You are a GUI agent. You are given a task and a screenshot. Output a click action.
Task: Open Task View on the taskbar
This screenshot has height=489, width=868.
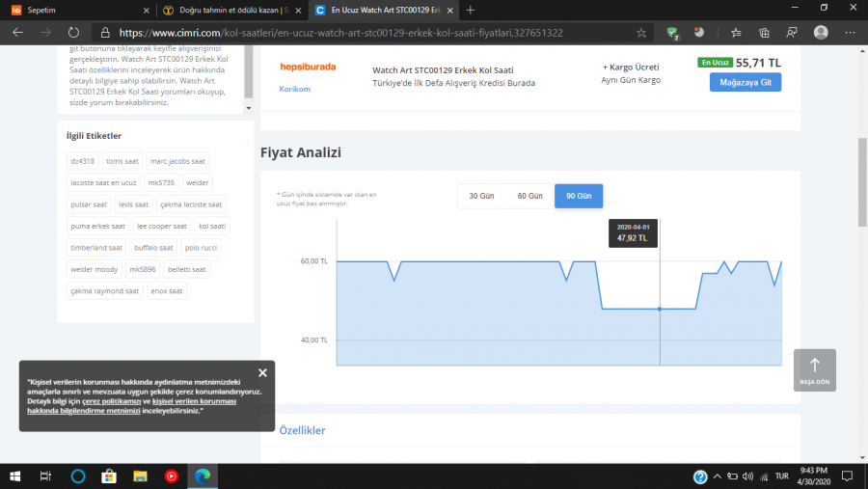coord(46,476)
